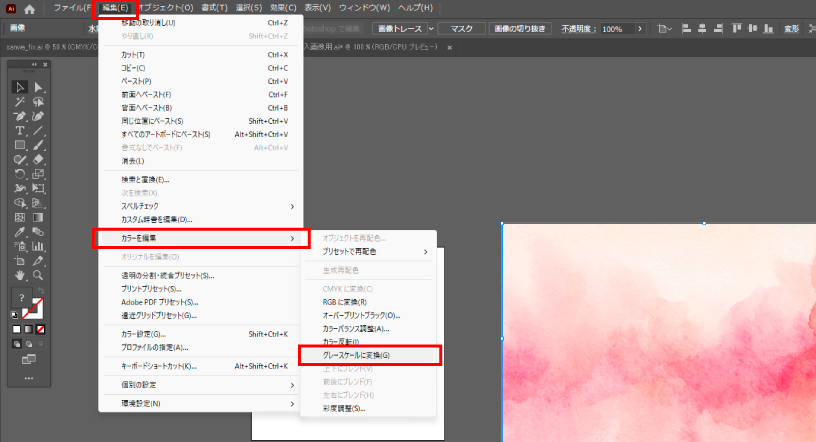This screenshot has height=442, width=816.
Task: Choose グレースケールに変換 from submenu
Action: click(356, 355)
